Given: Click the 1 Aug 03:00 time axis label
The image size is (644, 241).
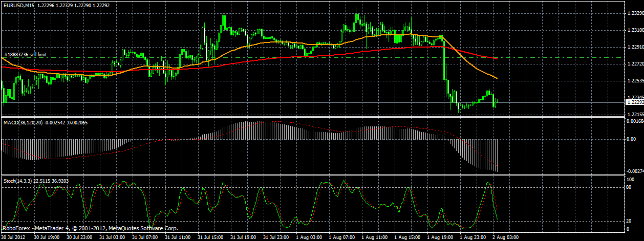Looking at the screenshot, I should [x=309, y=237].
